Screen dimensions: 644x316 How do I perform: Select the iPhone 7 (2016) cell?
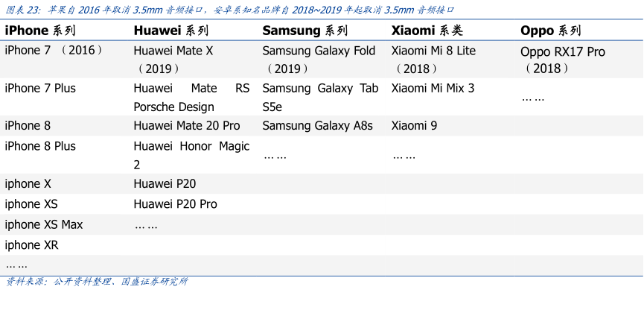click(x=54, y=51)
